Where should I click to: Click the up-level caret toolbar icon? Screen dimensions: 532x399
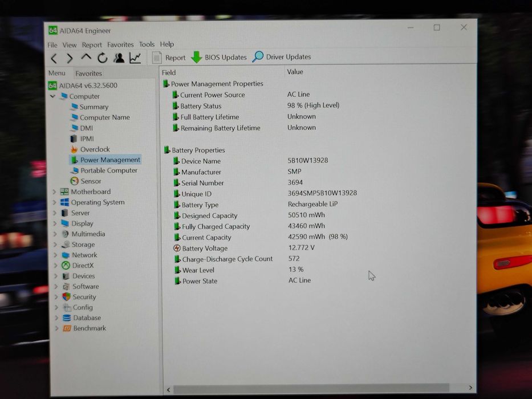[86, 58]
